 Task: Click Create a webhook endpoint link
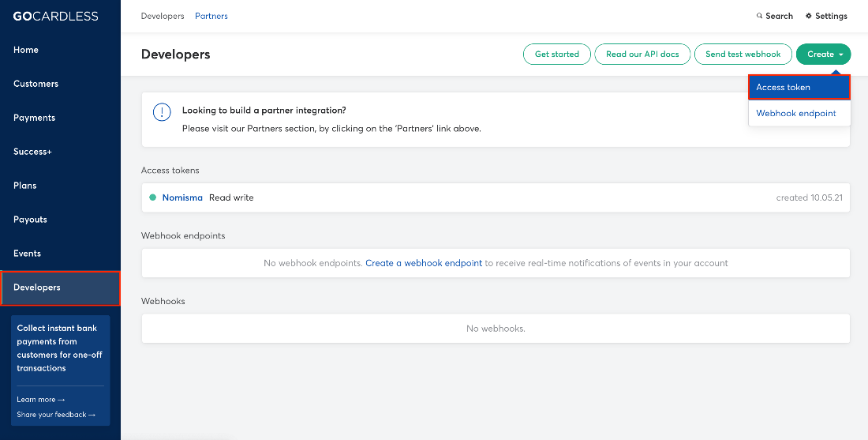point(424,263)
